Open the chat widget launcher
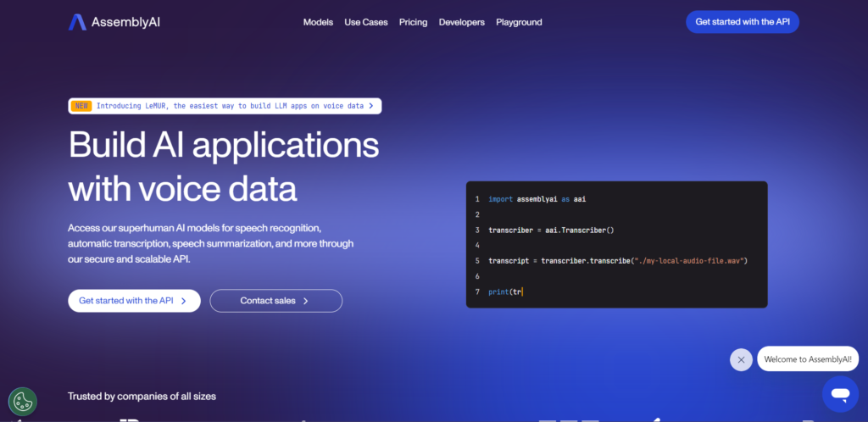Viewport: 868px width, 422px height. (840, 394)
